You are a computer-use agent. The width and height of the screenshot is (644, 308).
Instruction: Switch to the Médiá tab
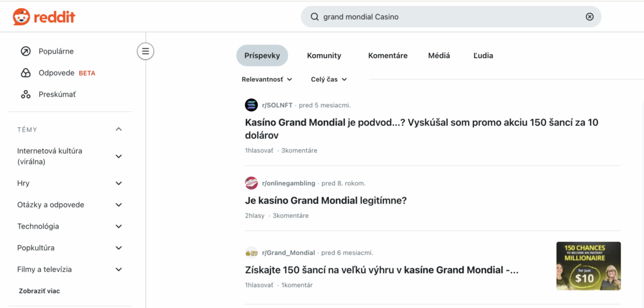[x=439, y=55]
